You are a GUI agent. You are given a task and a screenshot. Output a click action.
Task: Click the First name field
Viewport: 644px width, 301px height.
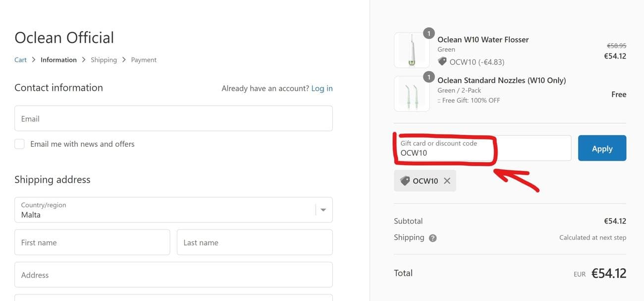coord(92,242)
